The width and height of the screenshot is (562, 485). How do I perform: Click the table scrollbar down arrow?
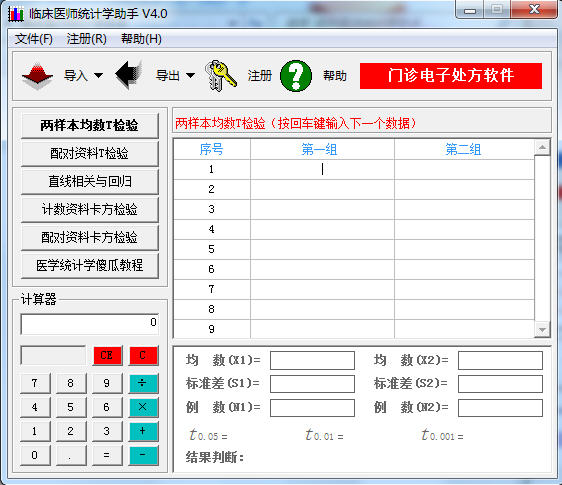tap(542, 329)
